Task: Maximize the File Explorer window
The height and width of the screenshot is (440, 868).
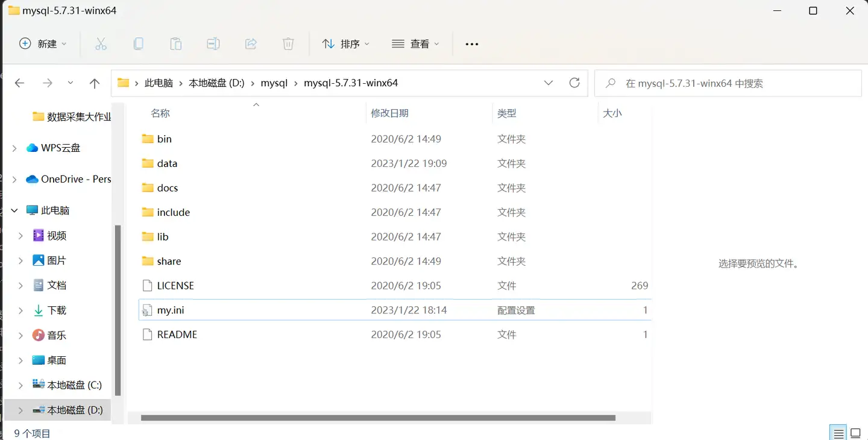Action: point(813,11)
